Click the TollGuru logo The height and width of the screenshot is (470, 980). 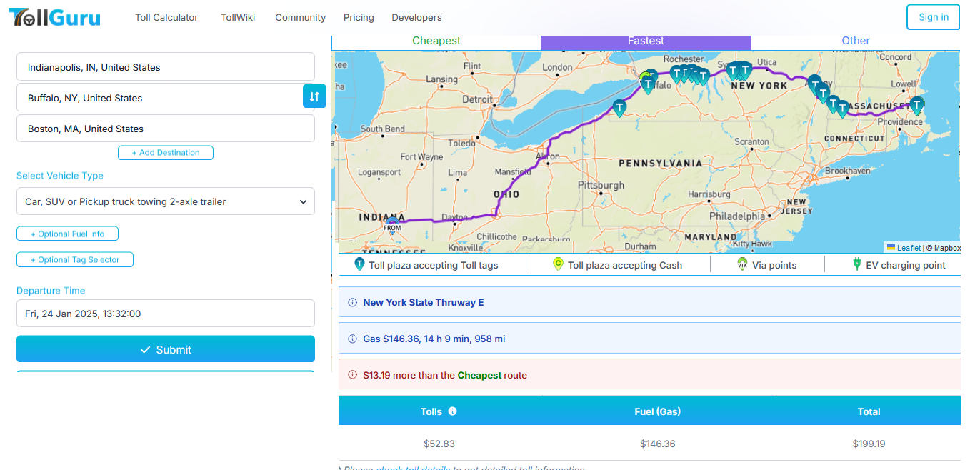click(54, 17)
